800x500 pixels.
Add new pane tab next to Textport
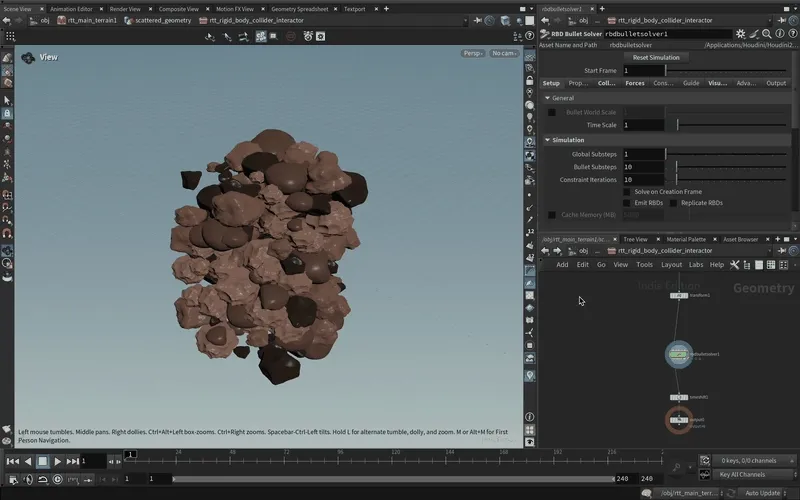(386, 9)
